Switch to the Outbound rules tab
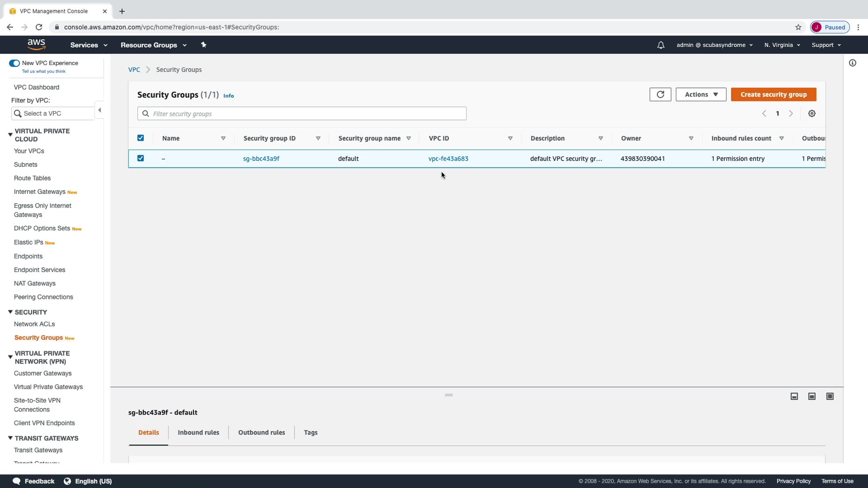The height and width of the screenshot is (488, 868). click(261, 433)
